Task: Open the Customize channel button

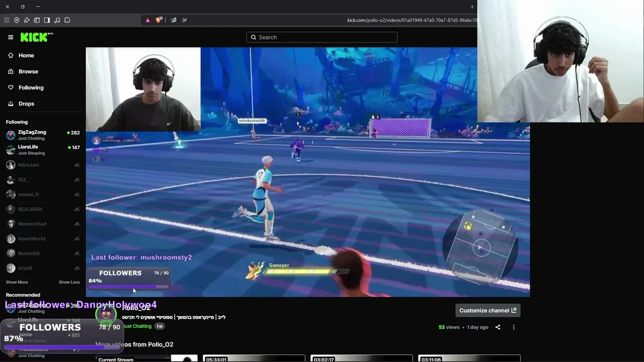Action: click(488, 310)
